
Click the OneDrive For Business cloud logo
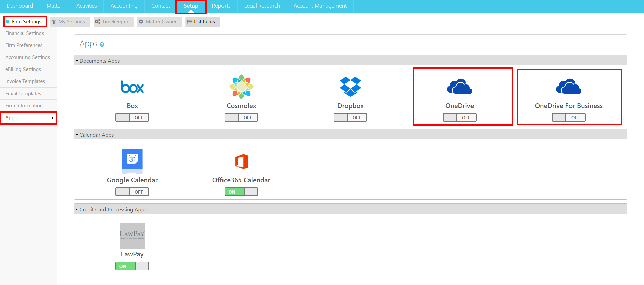[568, 87]
